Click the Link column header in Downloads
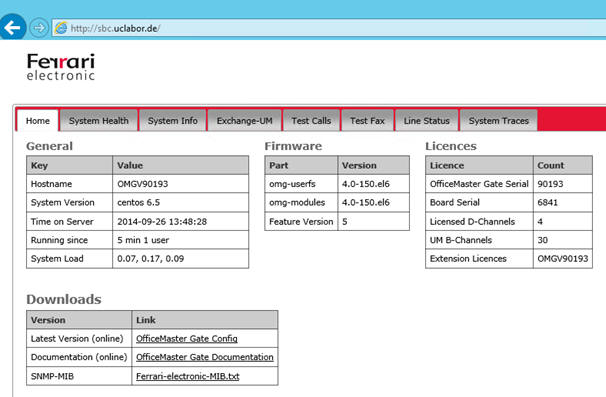 point(204,320)
